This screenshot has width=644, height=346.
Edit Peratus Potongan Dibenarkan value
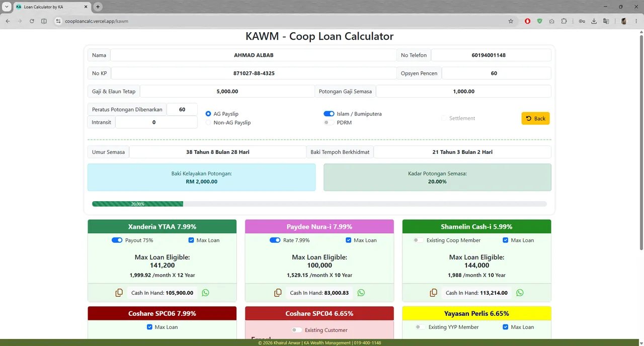click(182, 109)
